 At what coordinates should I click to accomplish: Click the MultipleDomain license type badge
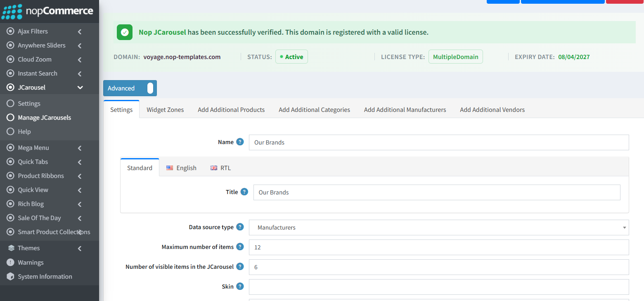click(456, 57)
